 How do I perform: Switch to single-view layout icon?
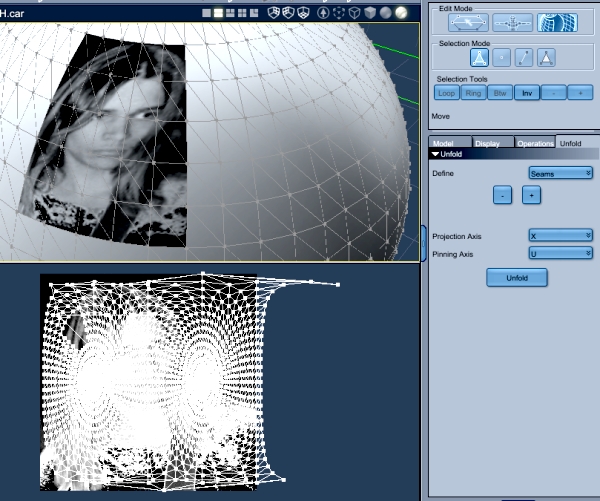[206, 13]
